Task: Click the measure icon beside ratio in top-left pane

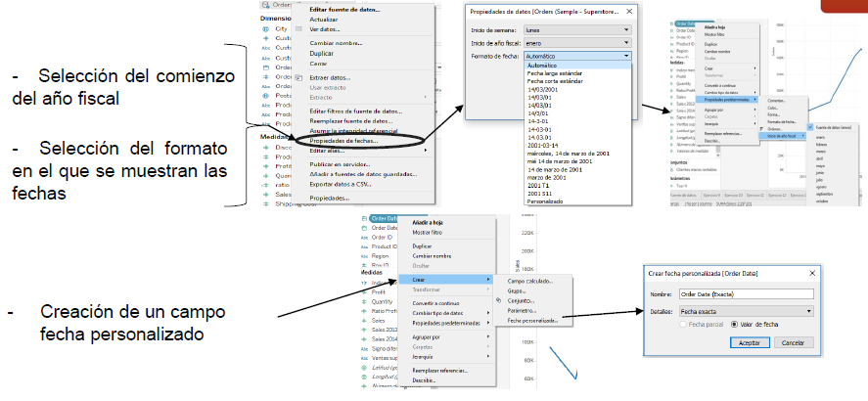Action: tap(265, 186)
